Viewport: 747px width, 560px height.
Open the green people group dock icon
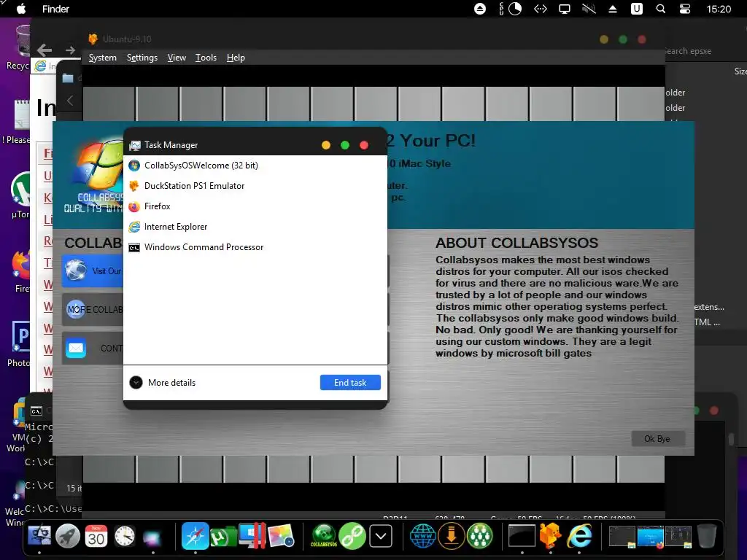(x=480, y=536)
